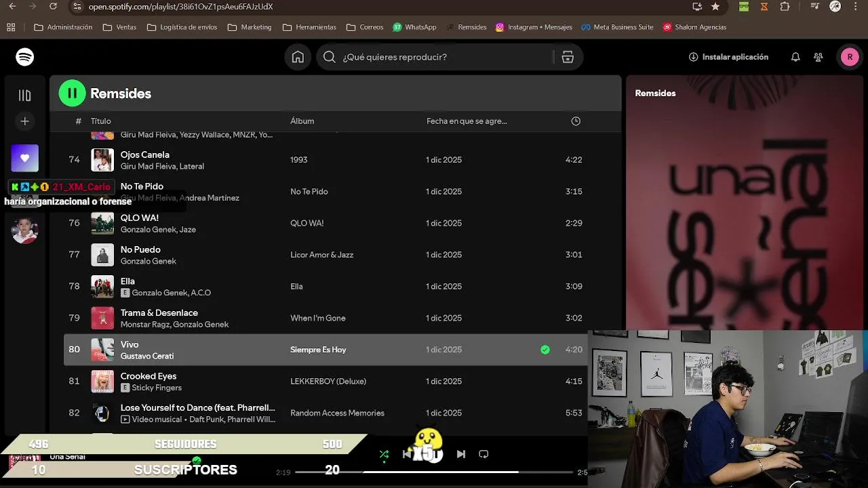This screenshot has height=488, width=868.
Task: Go to Spotify Home icon
Action: pos(298,57)
